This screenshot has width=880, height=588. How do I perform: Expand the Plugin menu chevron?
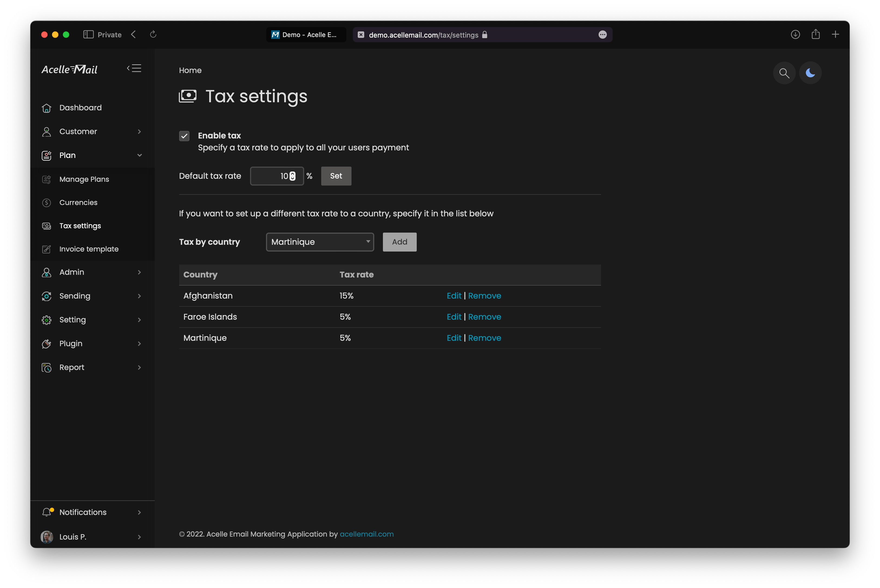(140, 344)
